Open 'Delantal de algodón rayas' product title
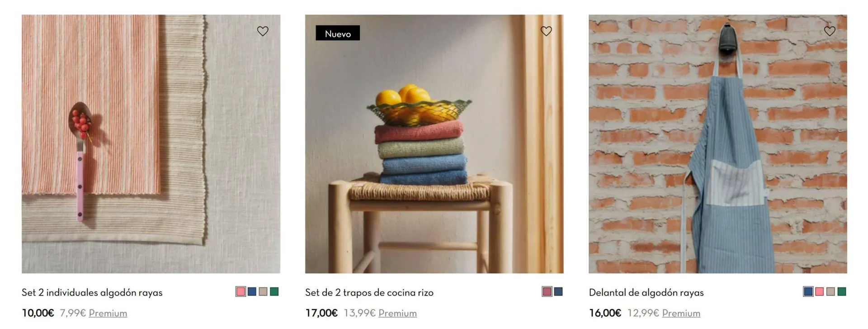Screen dimensions: 868x329 [646, 293]
